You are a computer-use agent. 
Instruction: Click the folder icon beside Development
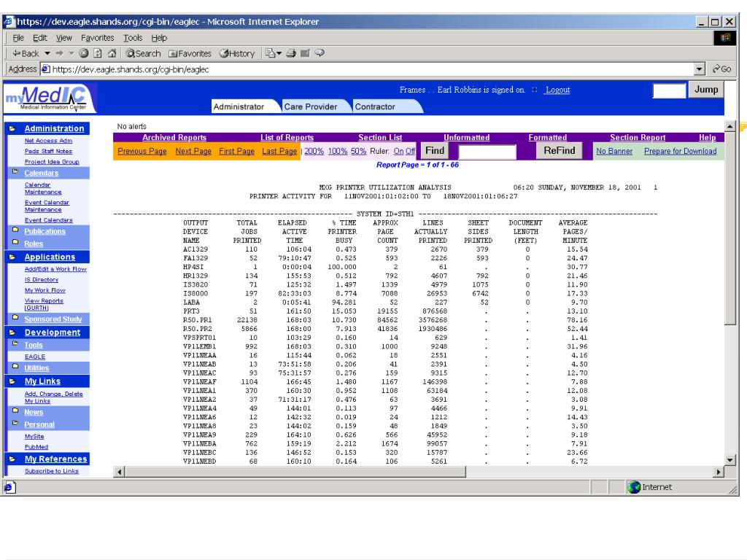pyautogui.click(x=12, y=332)
